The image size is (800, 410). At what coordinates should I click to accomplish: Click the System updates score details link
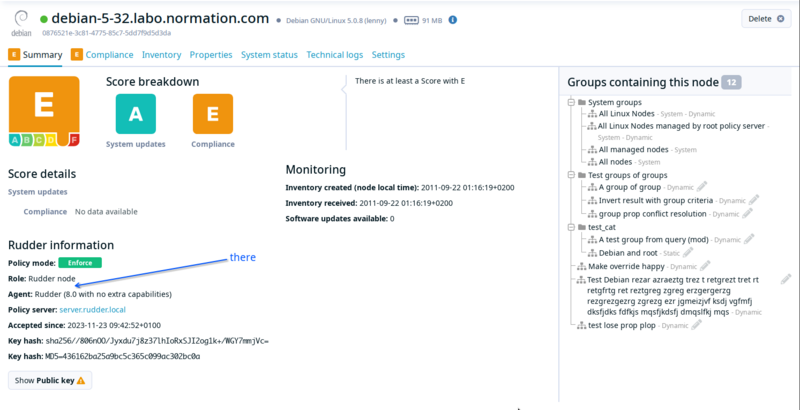tap(38, 192)
